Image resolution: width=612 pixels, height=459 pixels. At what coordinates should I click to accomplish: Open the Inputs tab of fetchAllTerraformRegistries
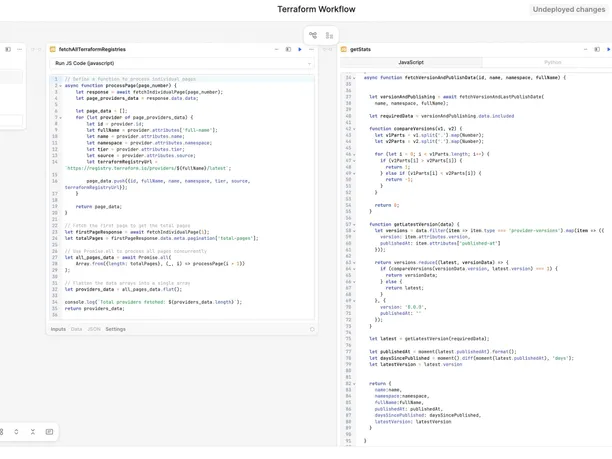[58, 329]
